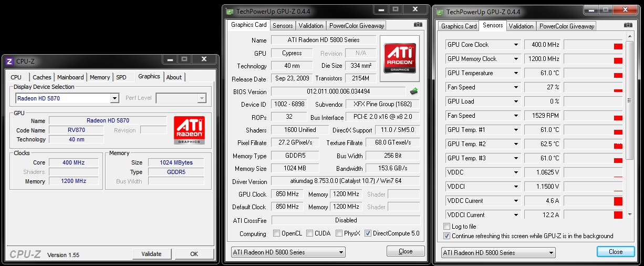Enable the Log to file checkbox
The image size is (644, 266).
(x=447, y=227)
